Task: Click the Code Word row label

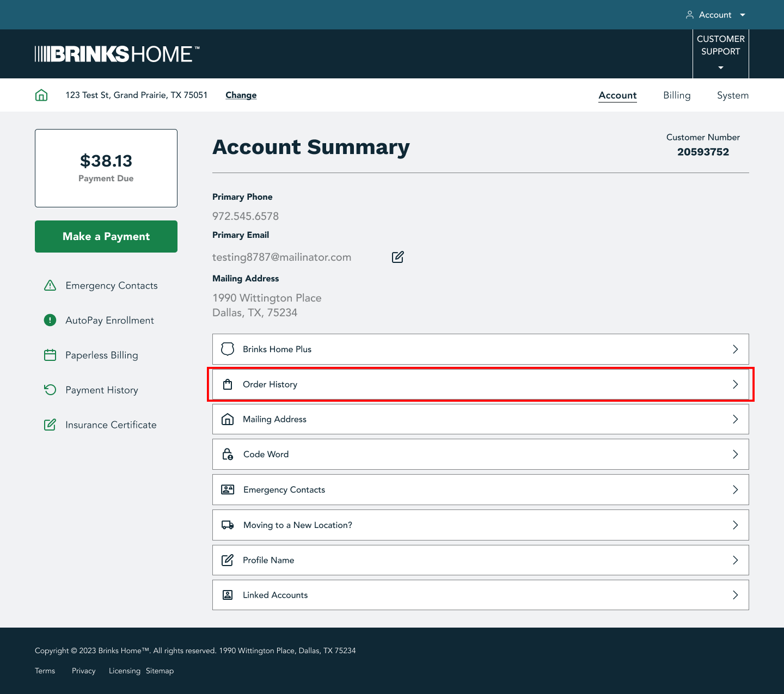Action: tap(266, 454)
